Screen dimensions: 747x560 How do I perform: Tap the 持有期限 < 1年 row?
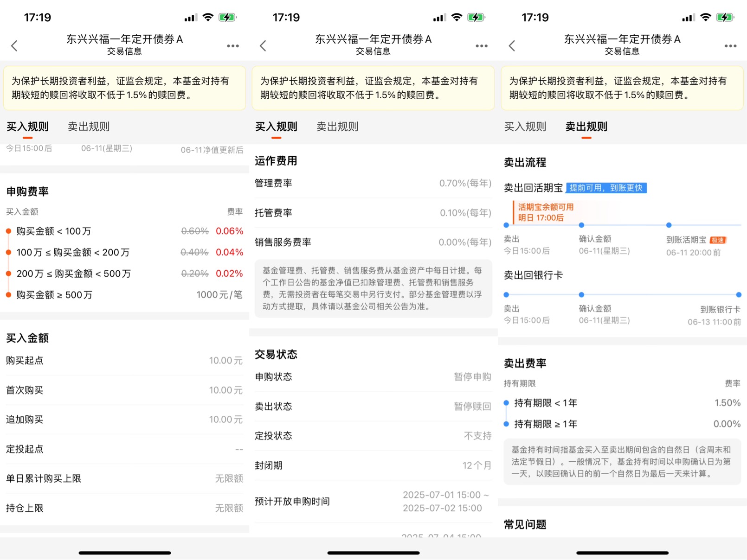(x=622, y=403)
